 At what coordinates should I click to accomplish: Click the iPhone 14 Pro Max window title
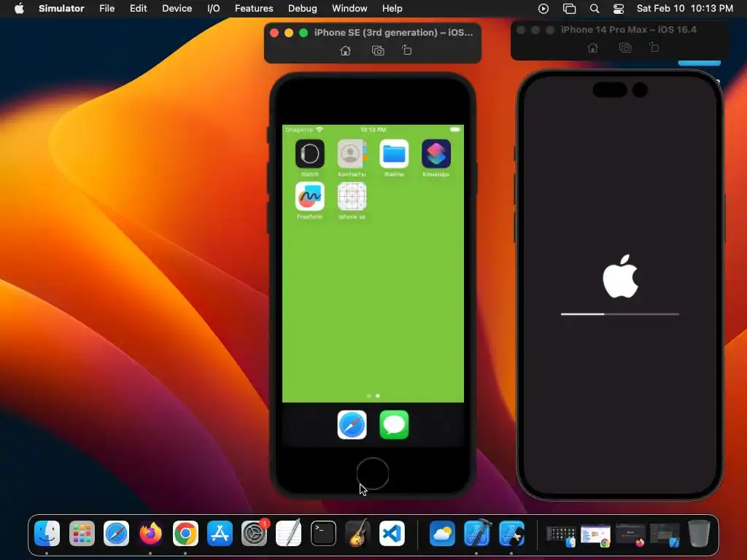[x=628, y=29]
